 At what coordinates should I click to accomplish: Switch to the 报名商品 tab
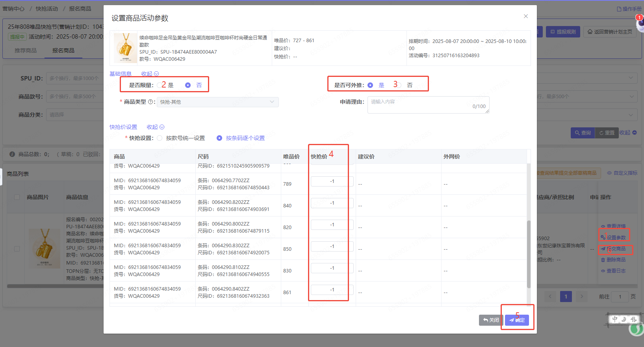(x=63, y=50)
